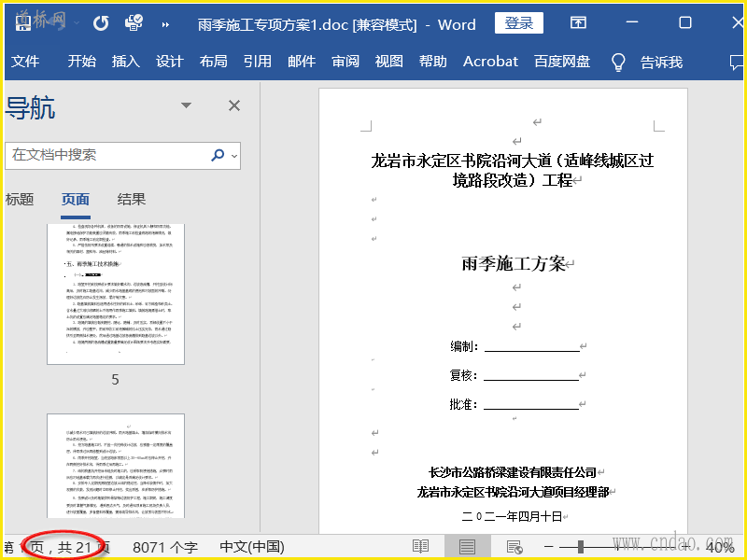Click the date 二0二一年四月十日

512,516
